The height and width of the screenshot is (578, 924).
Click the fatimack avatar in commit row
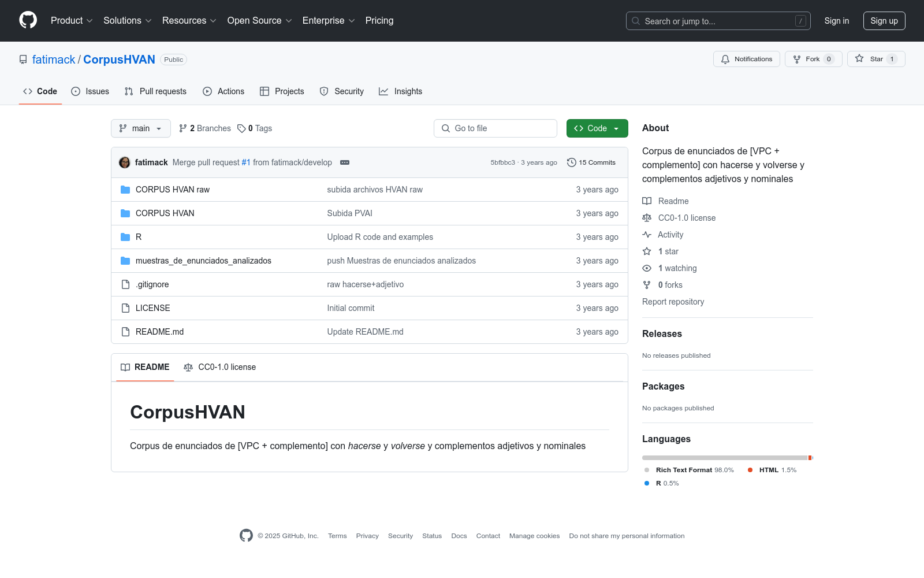125,162
